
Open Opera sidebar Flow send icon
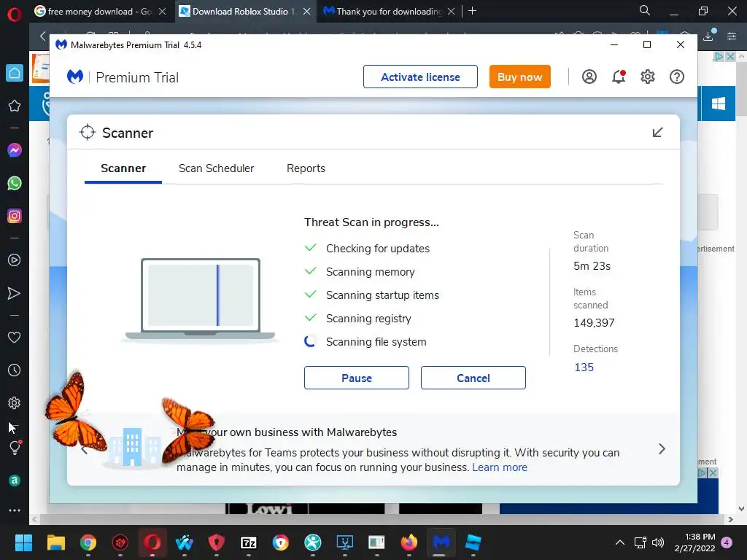pos(15,293)
